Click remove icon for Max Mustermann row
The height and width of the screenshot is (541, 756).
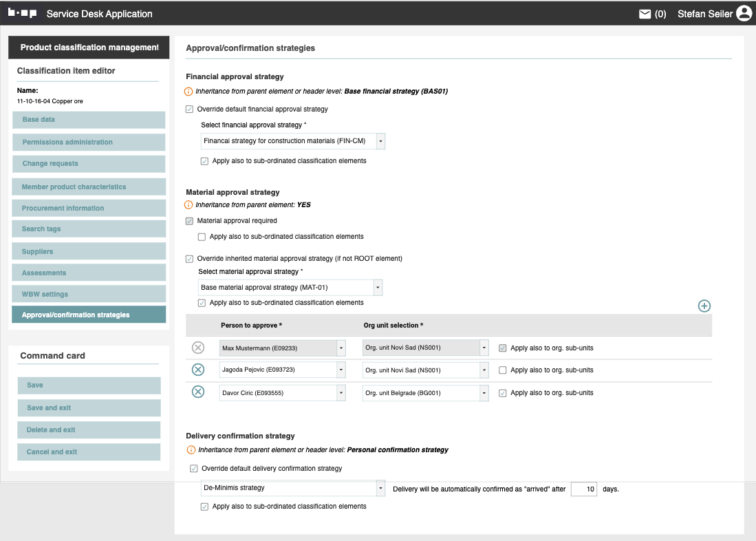(x=198, y=348)
